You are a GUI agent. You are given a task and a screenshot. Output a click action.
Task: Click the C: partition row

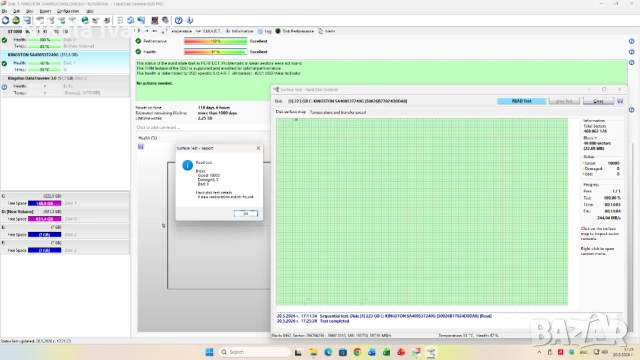click(65, 200)
